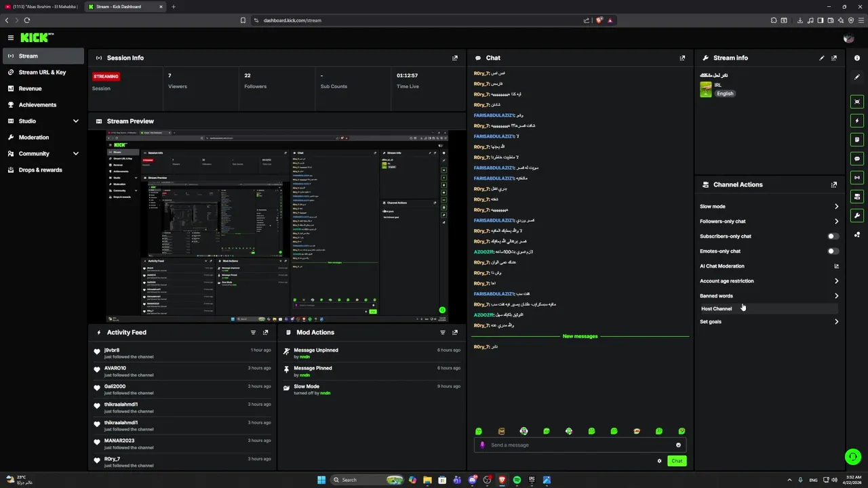Open the profile avatar menu at top right
This screenshot has height=488, width=868.
point(848,38)
